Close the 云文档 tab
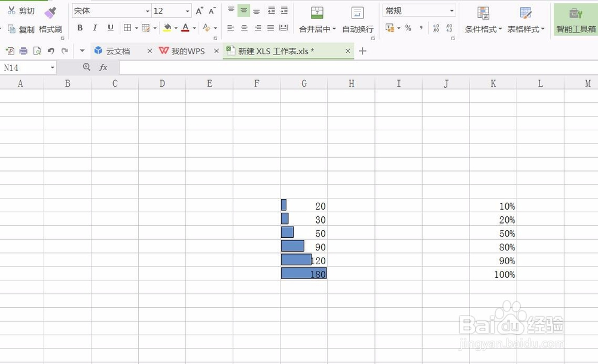Image resolution: width=598 pixels, height=364 pixels. pos(149,51)
